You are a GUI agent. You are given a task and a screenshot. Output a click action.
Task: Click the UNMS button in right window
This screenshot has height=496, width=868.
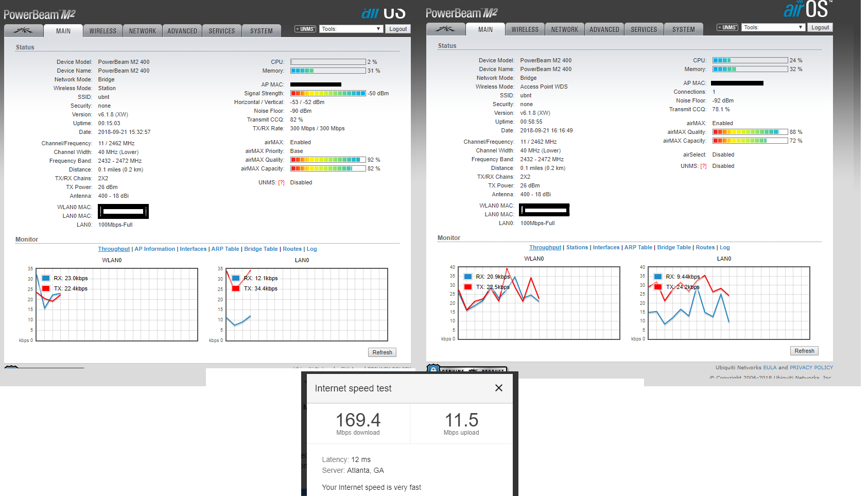(x=727, y=27)
